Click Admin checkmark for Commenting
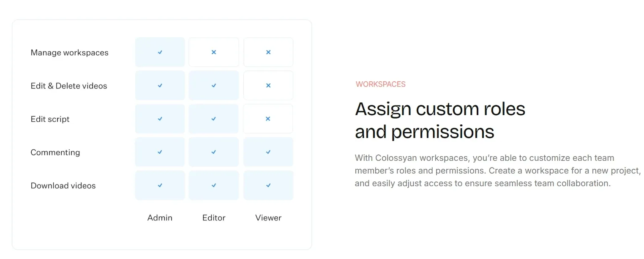The image size is (644, 259). [x=160, y=152]
